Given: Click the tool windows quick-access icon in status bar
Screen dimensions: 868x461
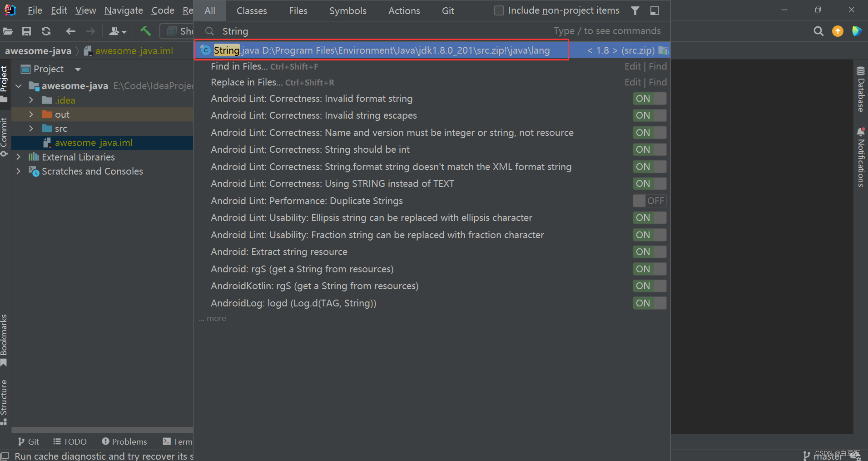Looking at the screenshot, I should click(x=5, y=456).
